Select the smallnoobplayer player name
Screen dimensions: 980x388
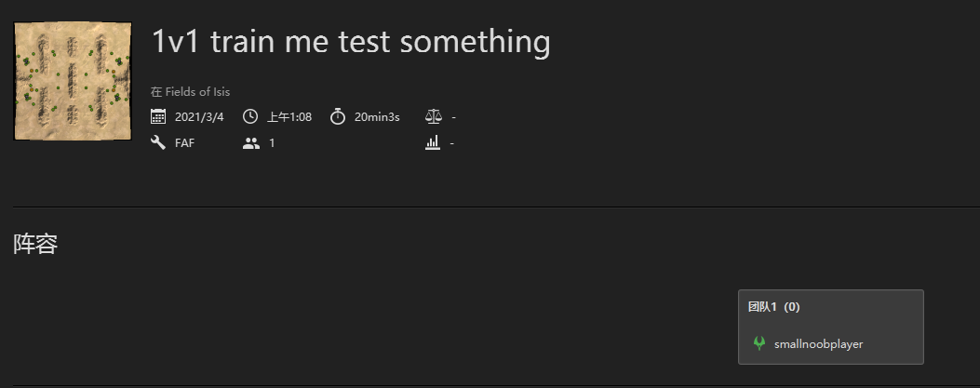point(818,344)
